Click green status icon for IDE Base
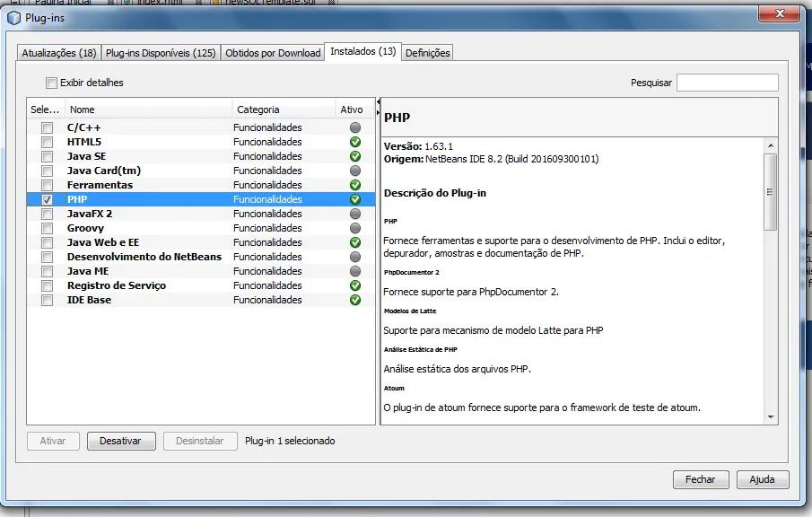This screenshot has width=812, height=517. pyautogui.click(x=355, y=300)
